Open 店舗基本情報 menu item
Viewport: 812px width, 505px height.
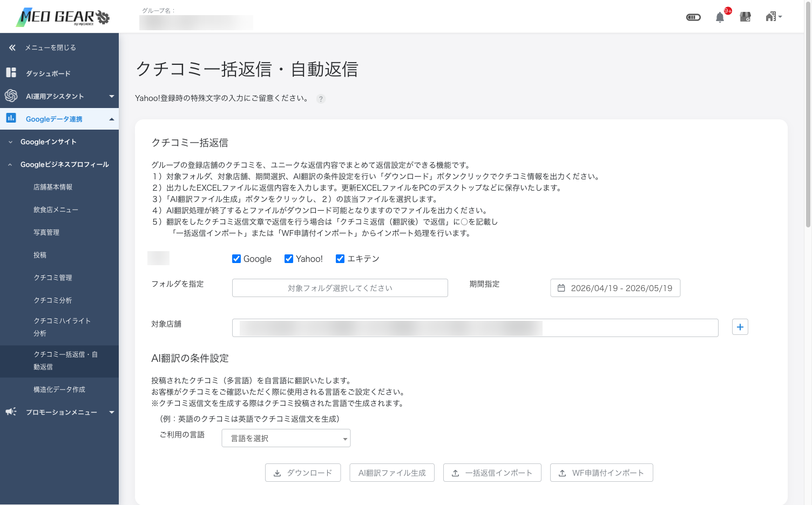click(x=53, y=187)
